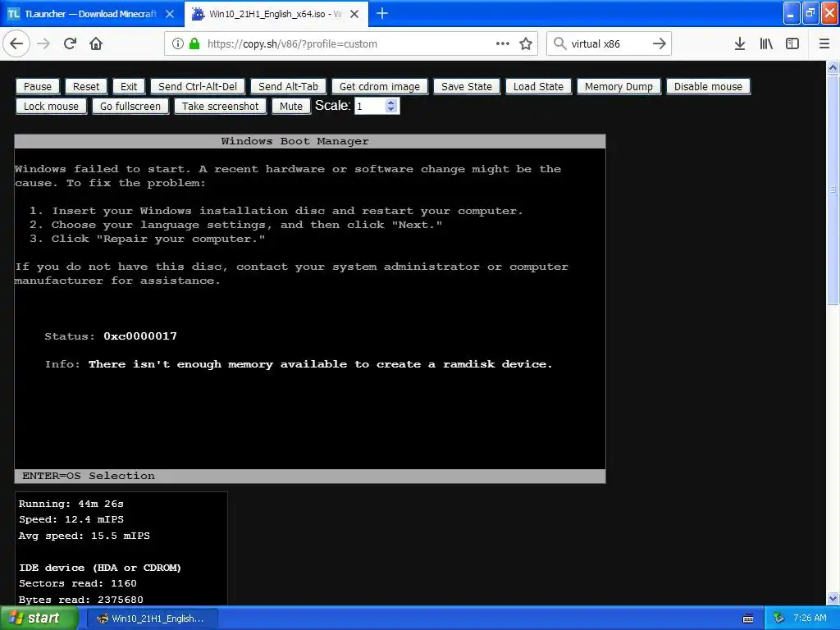Switch to TLauncher Download Minecraft tab
This screenshot has height=630, width=840.
pyautogui.click(x=91, y=14)
